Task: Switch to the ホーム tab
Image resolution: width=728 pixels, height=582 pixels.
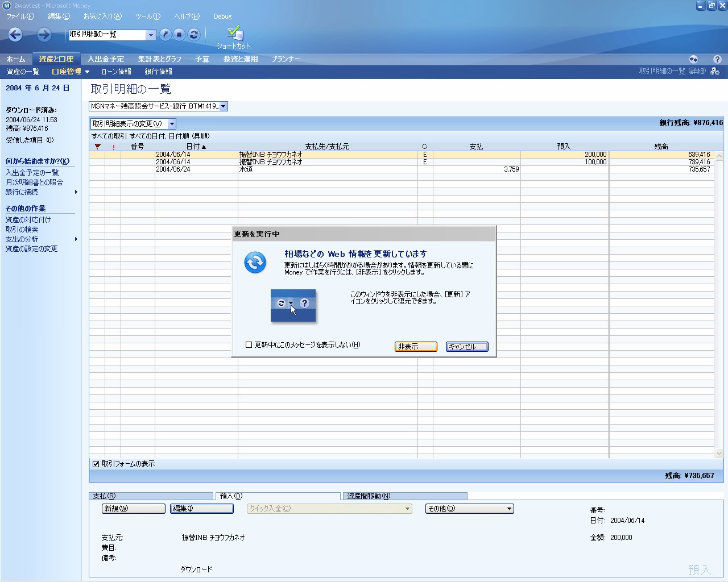Action: click(16, 59)
